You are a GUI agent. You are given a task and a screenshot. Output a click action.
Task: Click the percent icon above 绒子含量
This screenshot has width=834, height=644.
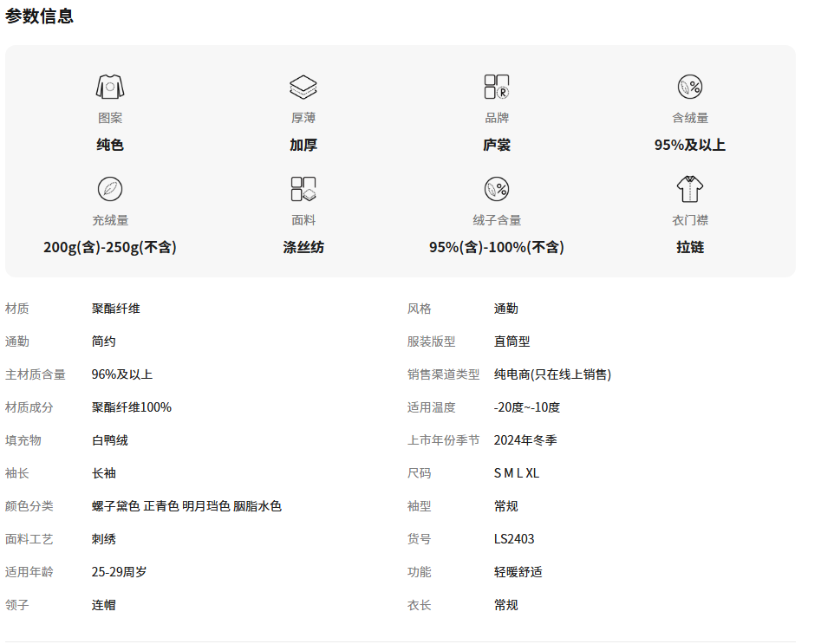[x=497, y=189]
